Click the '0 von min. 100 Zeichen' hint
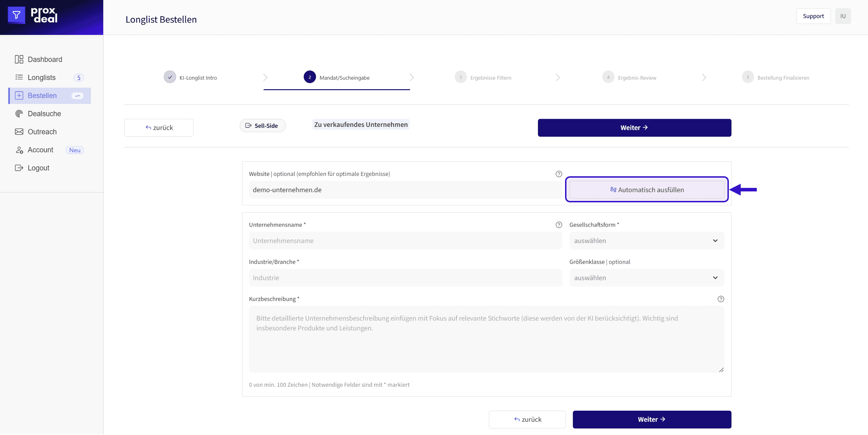The image size is (868, 435). 278,385
